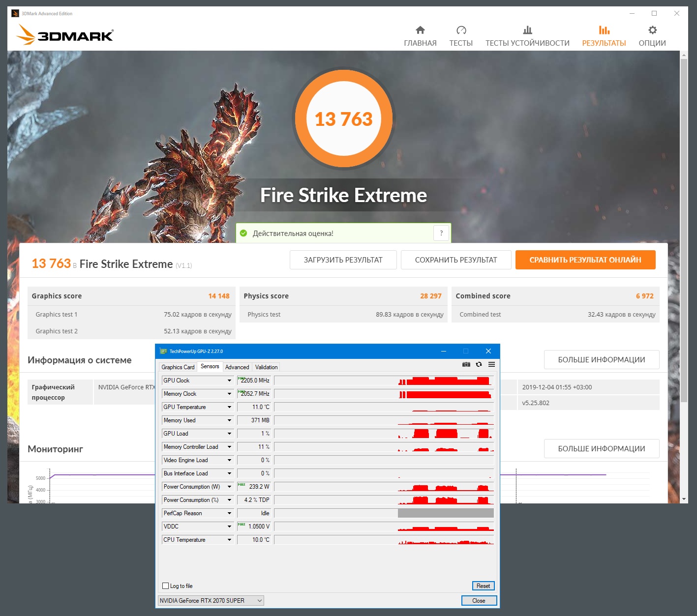Open the GPU-Z Advanced tab

click(237, 367)
